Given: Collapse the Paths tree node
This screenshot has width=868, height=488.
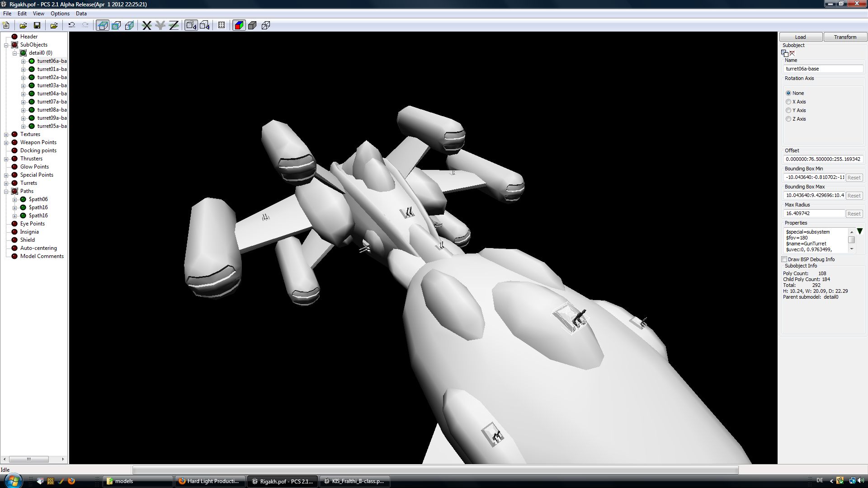Looking at the screenshot, I should tap(6, 191).
